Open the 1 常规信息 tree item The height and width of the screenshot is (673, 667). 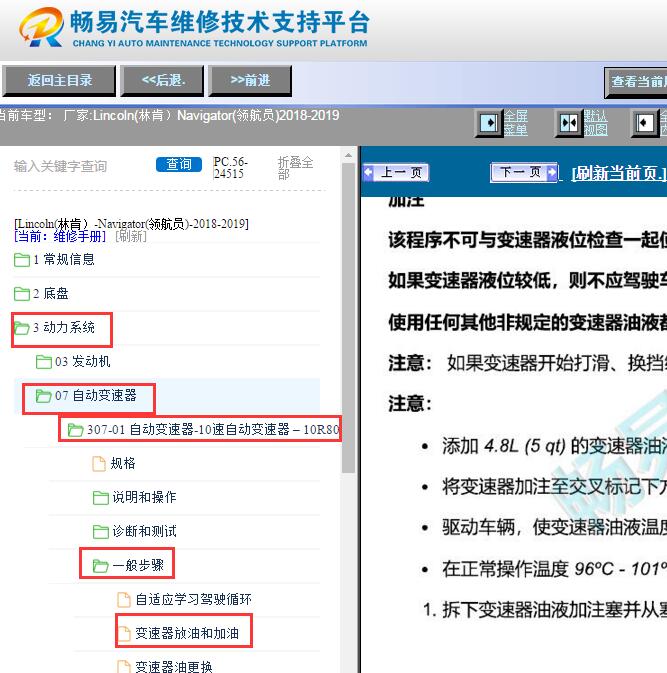pyautogui.click(x=64, y=260)
